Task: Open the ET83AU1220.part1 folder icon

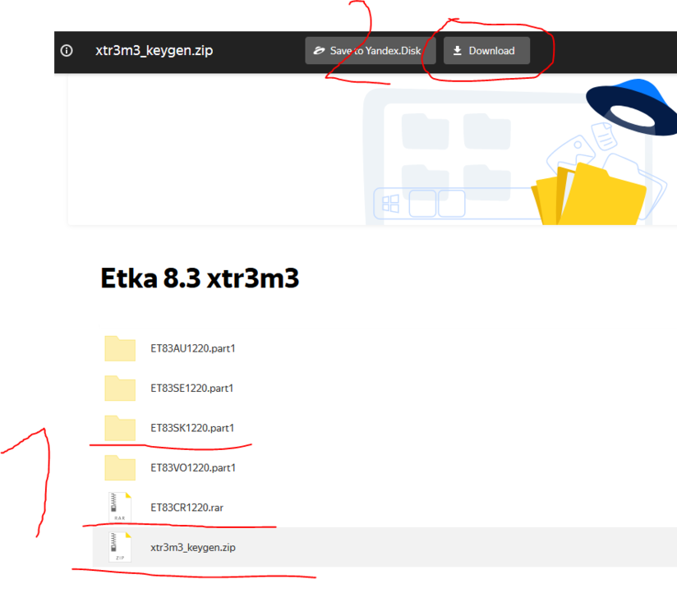Action: coord(120,348)
